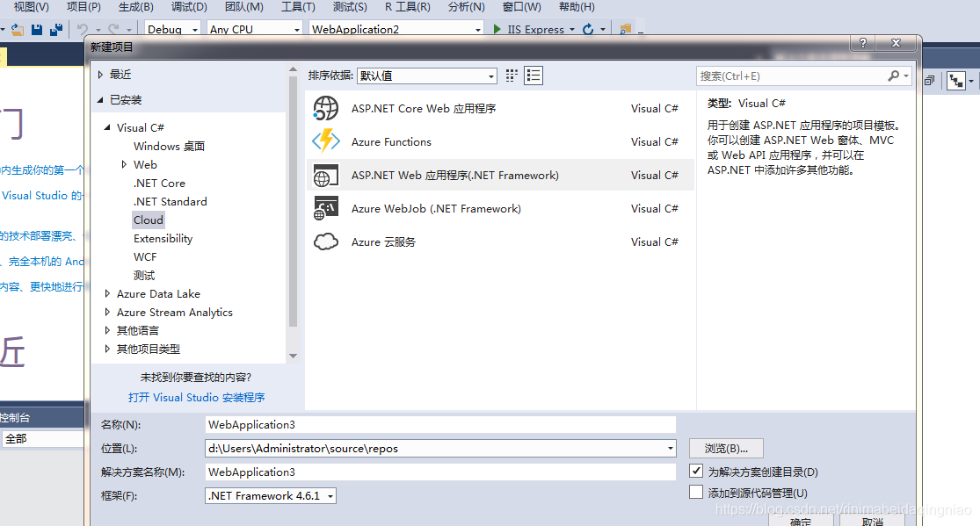Click the ASP.NET Web application (.NET Framework) icon
The height and width of the screenshot is (526, 980).
point(325,176)
